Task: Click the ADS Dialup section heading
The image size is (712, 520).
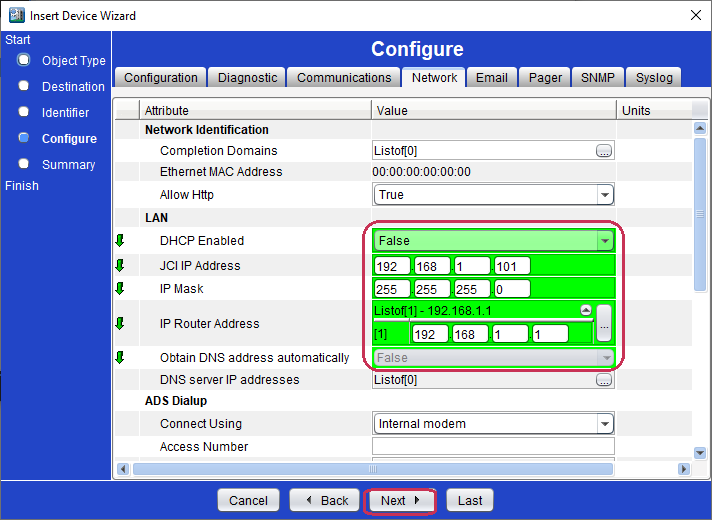Action: coord(176,401)
